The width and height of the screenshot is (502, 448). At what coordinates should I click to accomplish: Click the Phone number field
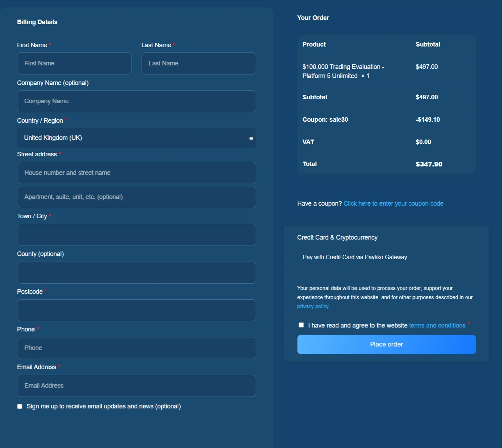(x=136, y=348)
